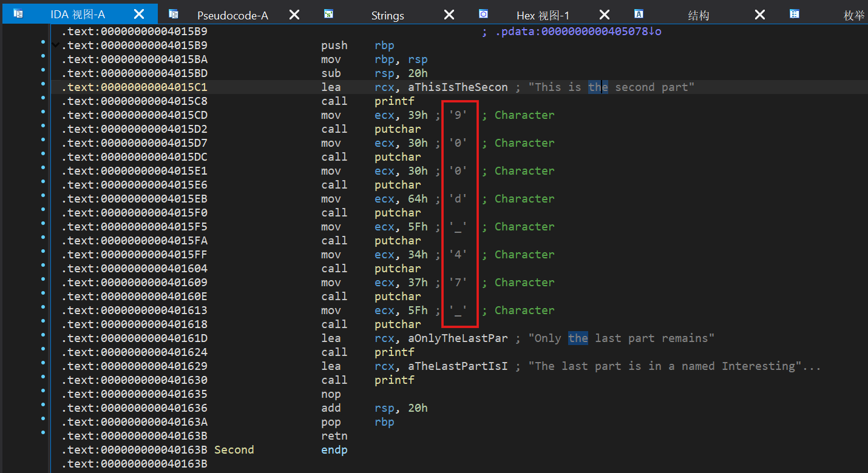Image resolution: width=868 pixels, height=473 pixels.
Task: Close the Hex 视图-1 tab
Action: pos(604,15)
